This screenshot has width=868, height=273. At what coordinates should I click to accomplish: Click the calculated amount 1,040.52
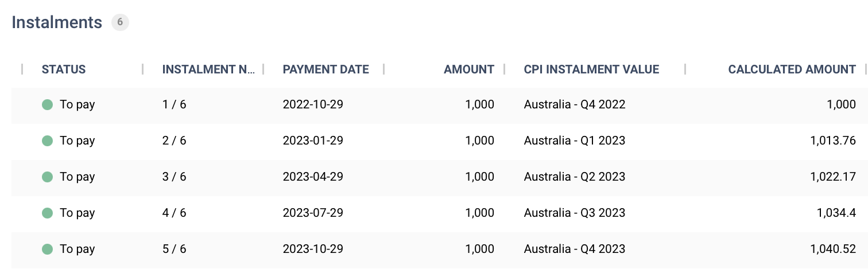(x=833, y=249)
